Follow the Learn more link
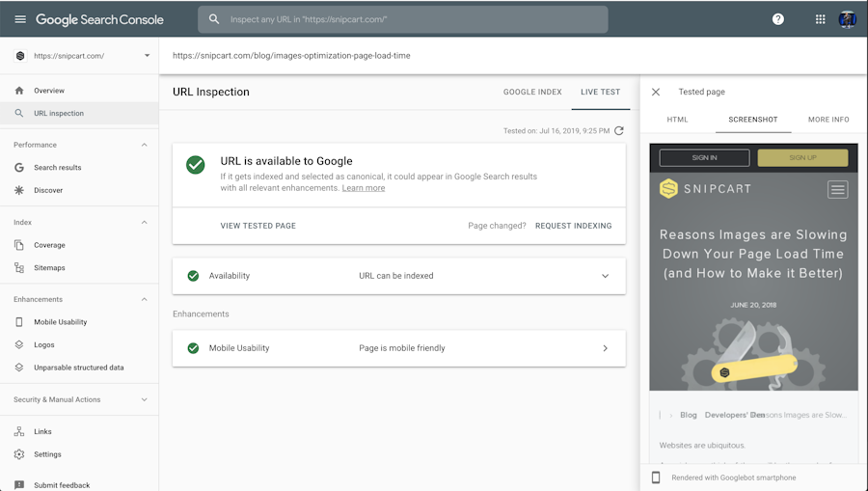868x491 pixels. pos(364,188)
